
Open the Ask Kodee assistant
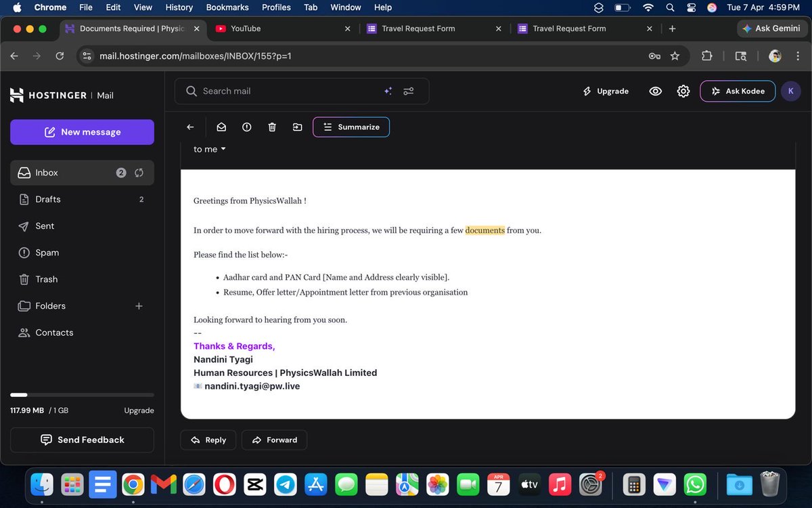pos(738,91)
